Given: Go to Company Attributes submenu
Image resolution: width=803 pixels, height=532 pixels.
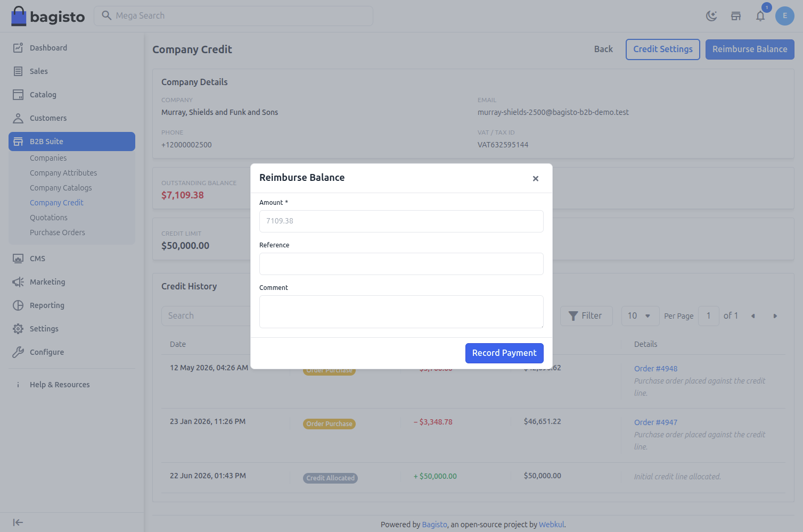Looking at the screenshot, I should tap(63, 173).
